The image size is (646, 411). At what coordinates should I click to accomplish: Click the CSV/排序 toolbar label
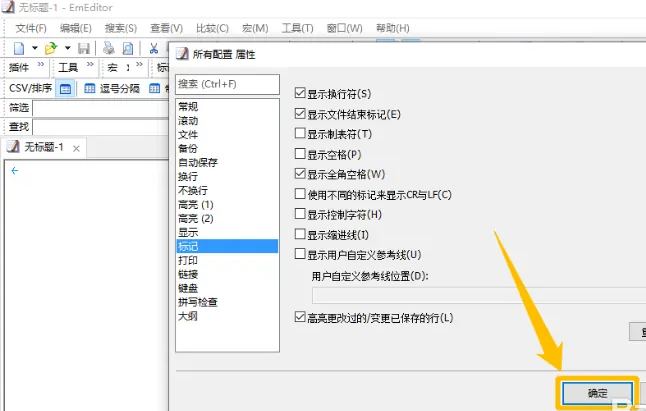30,88
